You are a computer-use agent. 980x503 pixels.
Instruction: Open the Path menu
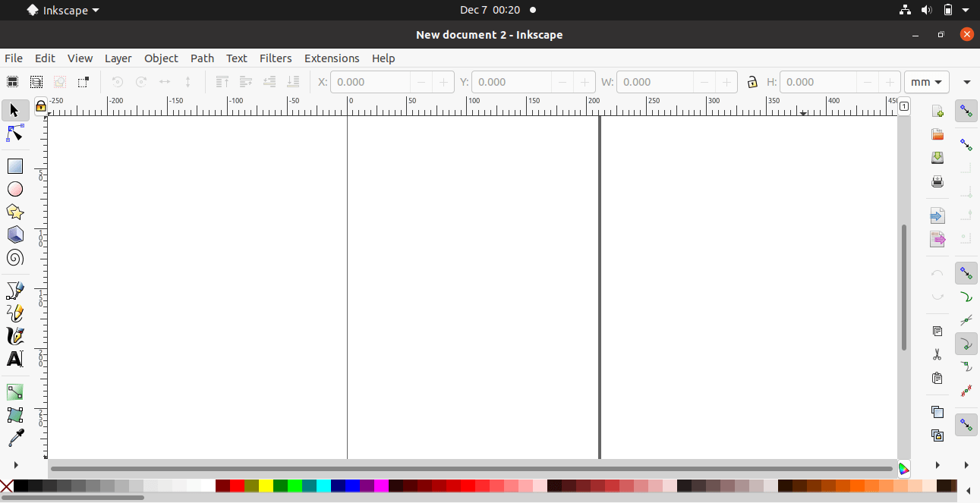(x=202, y=58)
